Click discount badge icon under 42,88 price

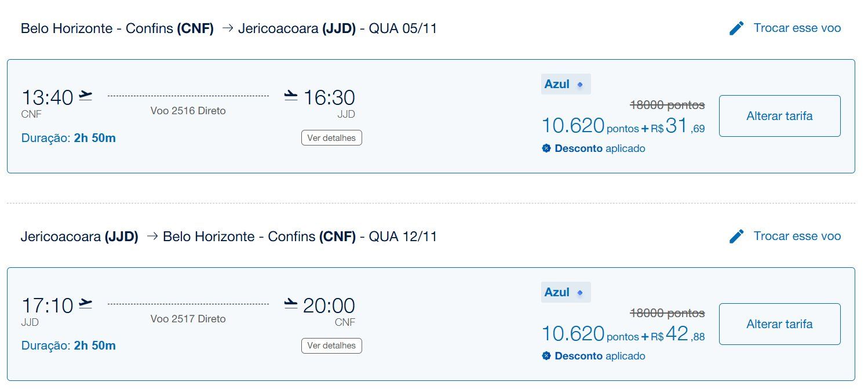pyautogui.click(x=546, y=356)
